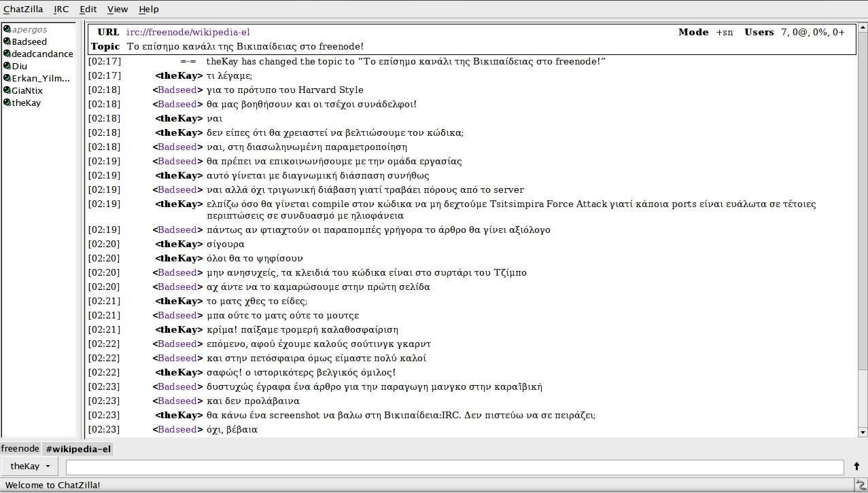
Task: Click the status icon beside GiaNtix
Action: [6, 90]
